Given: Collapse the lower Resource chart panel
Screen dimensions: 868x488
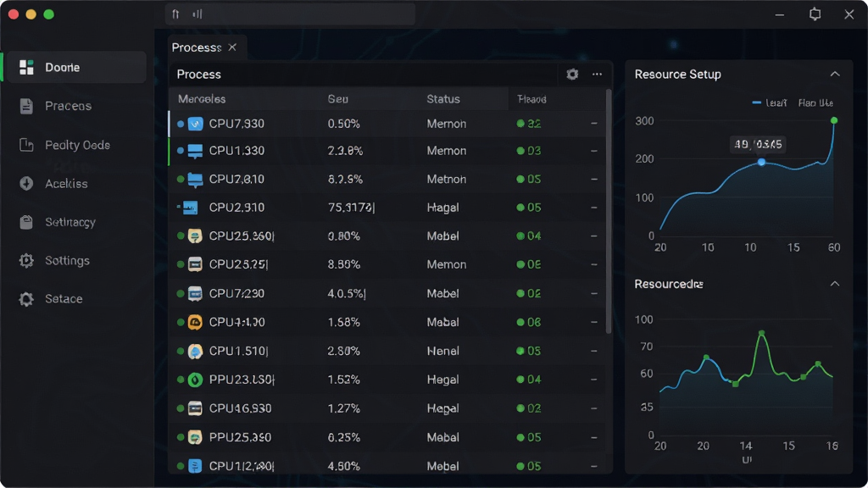Looking at the screenshot, I should [x=835, y=284].
